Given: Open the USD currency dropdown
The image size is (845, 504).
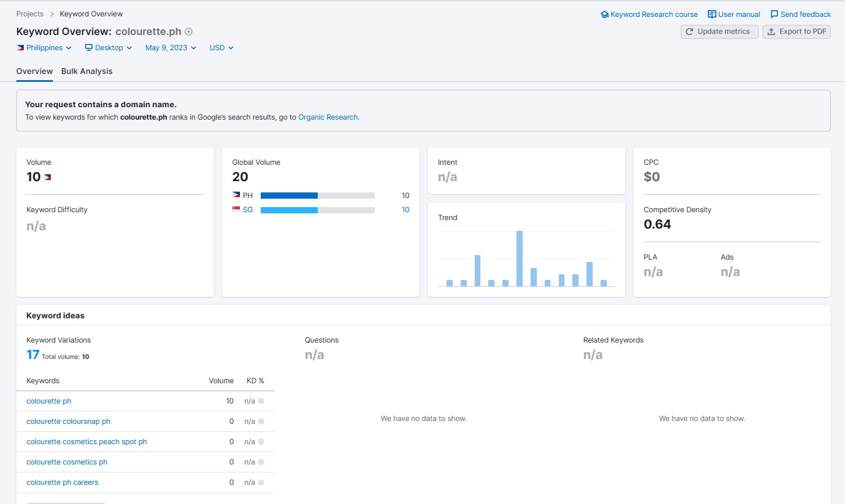Looking at the screenshot, I should coord(221,48).
